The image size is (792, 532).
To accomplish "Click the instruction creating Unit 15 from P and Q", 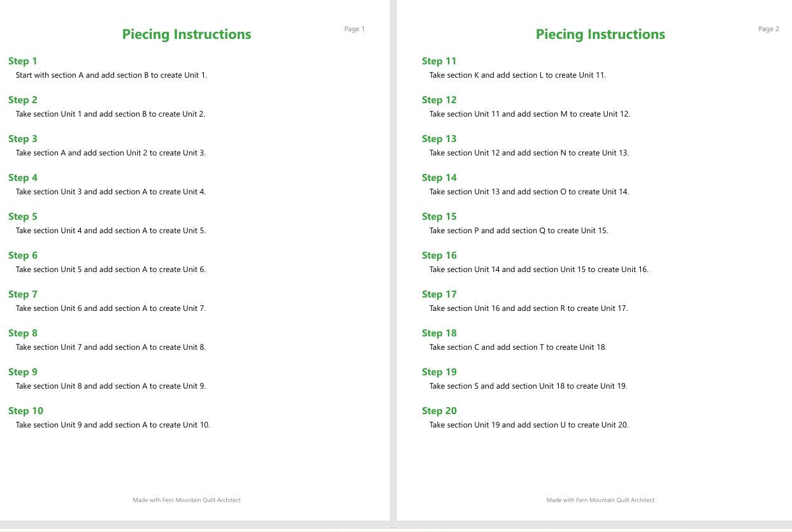I will 519,231.
